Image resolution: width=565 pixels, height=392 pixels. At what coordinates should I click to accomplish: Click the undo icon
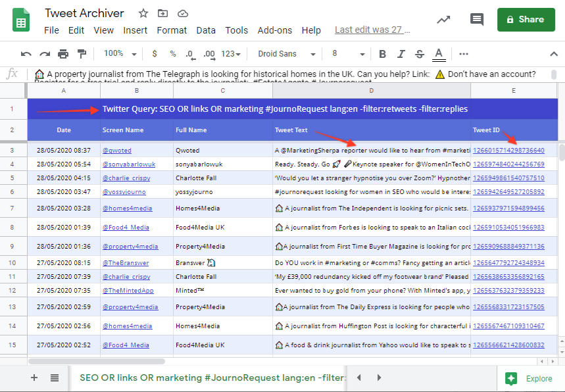pos(26,54)
